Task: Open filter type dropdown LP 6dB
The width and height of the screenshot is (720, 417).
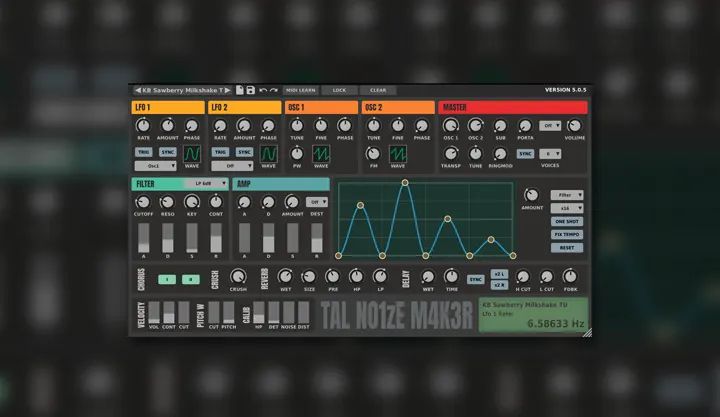Action: coord(206,184)
